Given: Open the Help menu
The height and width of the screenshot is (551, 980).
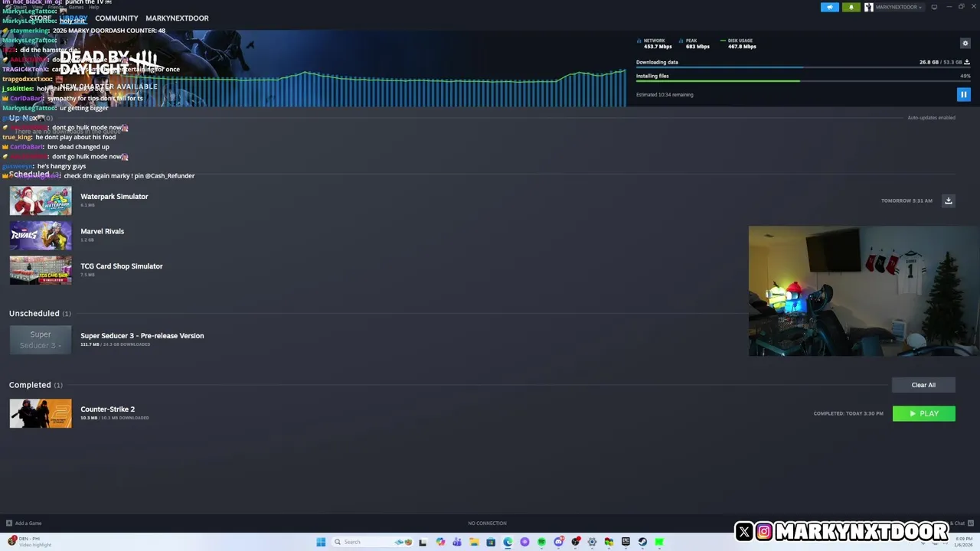Looking at the screenshot, I should coord(93,7).
